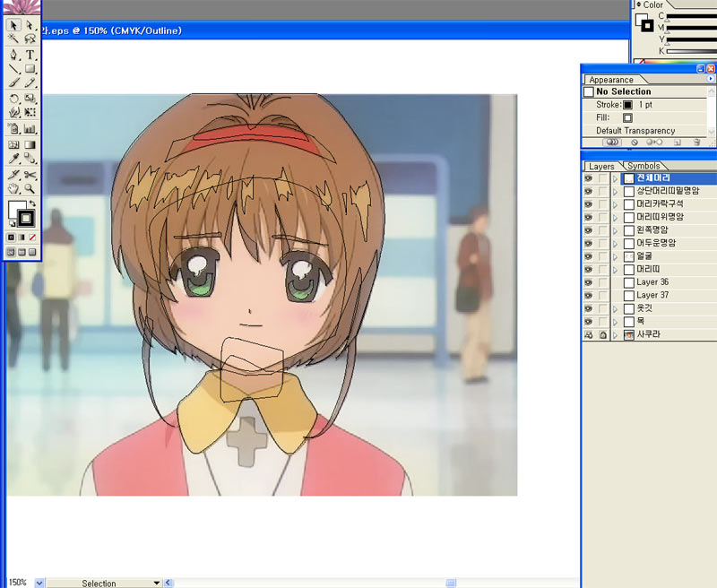Select the Pen tool

13,54
